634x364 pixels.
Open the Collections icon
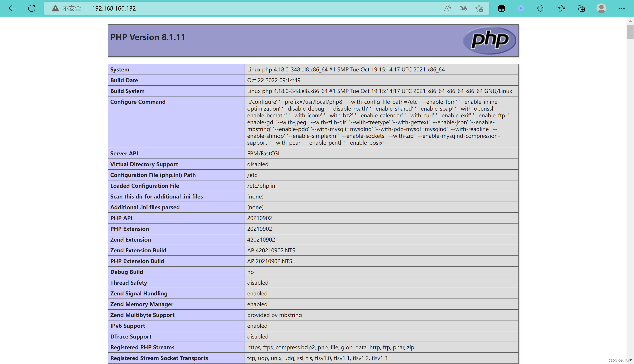(x=581, y=8)
